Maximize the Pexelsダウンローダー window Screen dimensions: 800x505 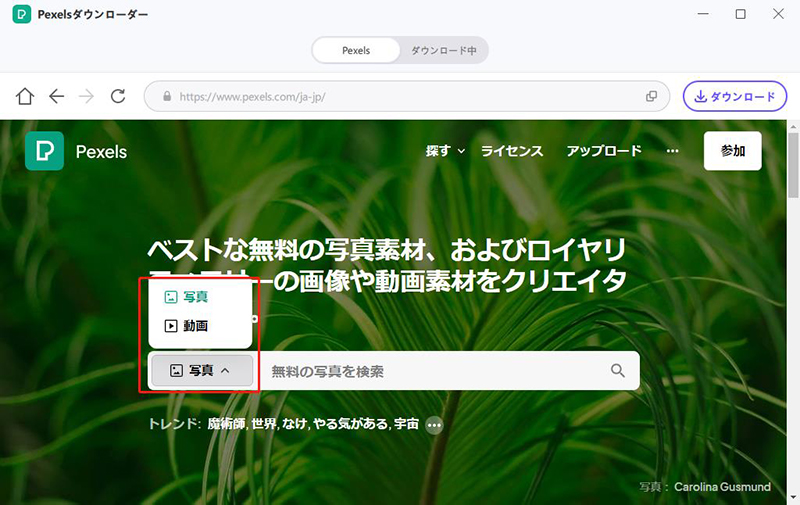click(x=740, y=14)
